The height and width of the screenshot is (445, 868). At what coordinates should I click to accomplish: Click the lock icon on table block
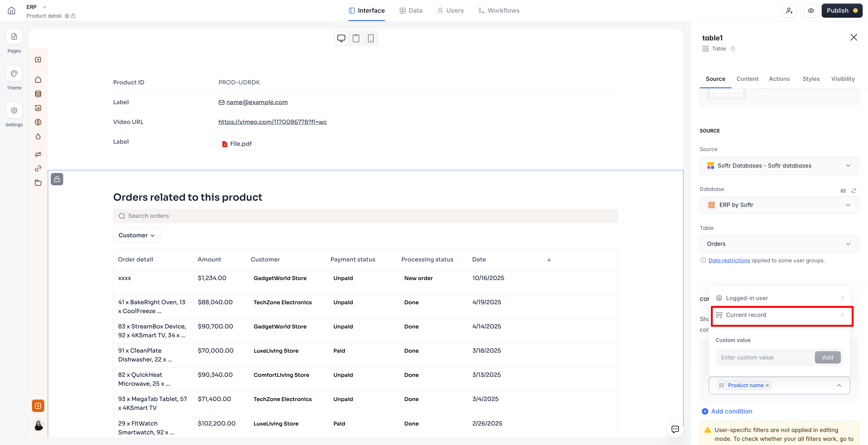tap(57, 179)
